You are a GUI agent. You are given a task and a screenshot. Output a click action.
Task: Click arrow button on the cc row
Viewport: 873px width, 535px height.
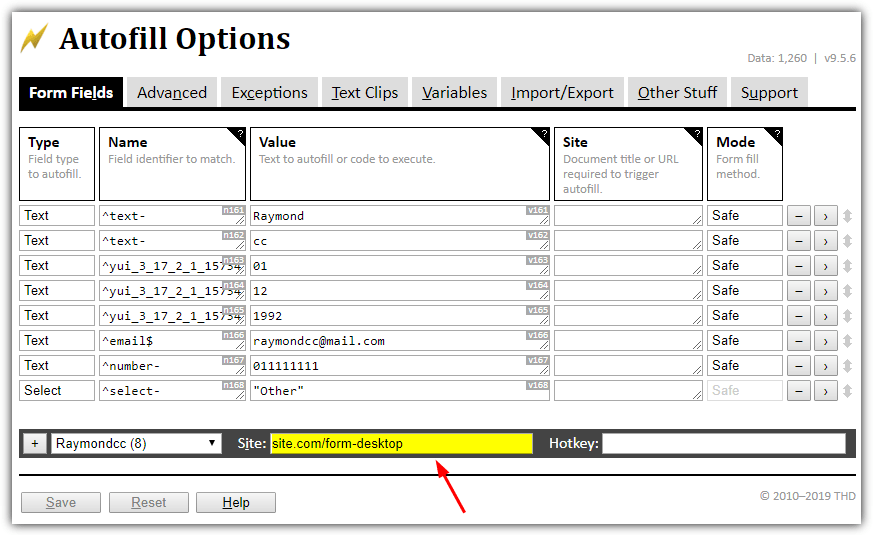pyautogui.click(x=826, y=241)
